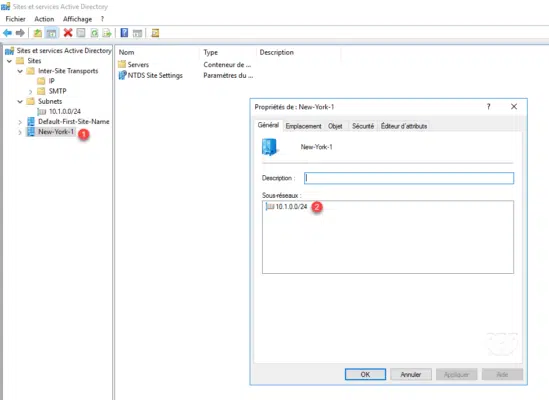The image size is (549, 400).
Task: Switch to the Général tab
Action: click(268, 125)
